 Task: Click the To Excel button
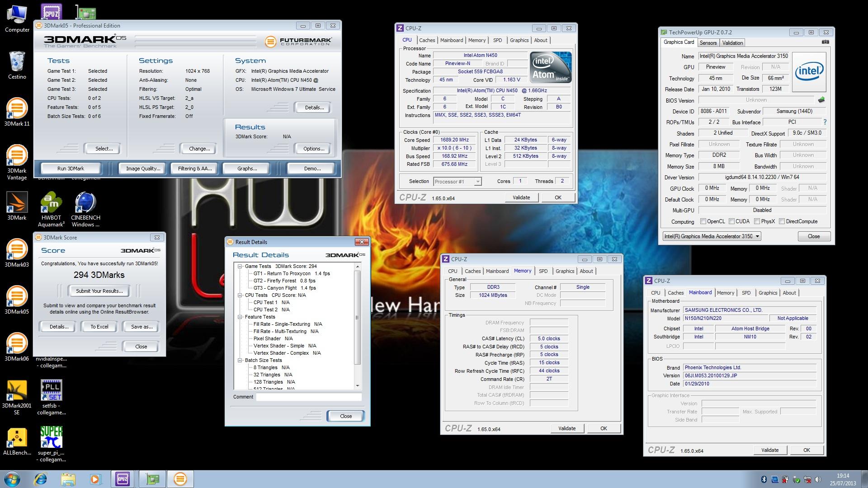pos(99,327)
